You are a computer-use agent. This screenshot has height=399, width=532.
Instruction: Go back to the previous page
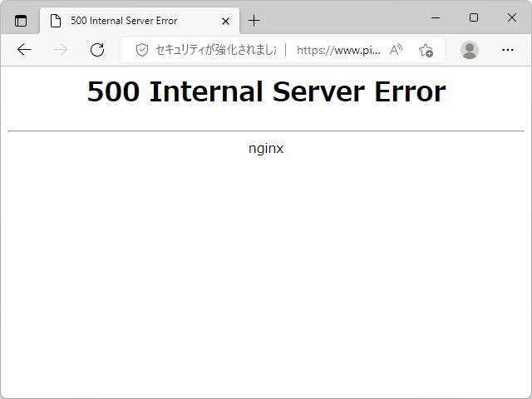tap(24, 50)
